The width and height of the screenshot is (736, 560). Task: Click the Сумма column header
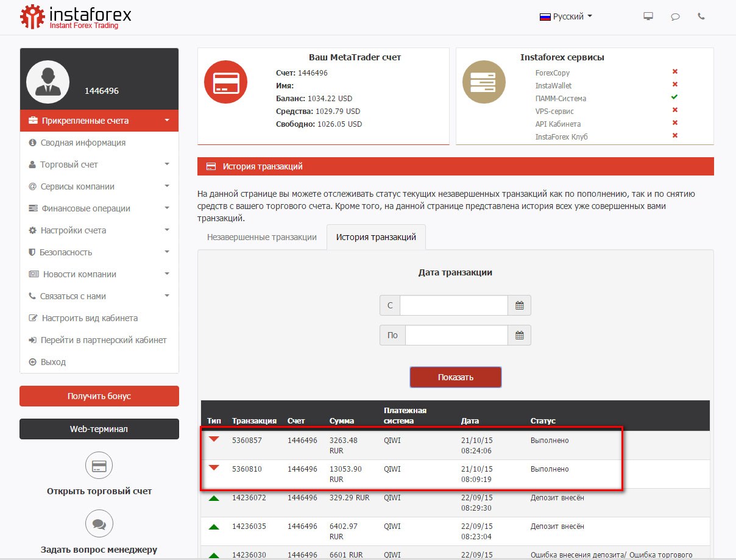coord(341,421)
